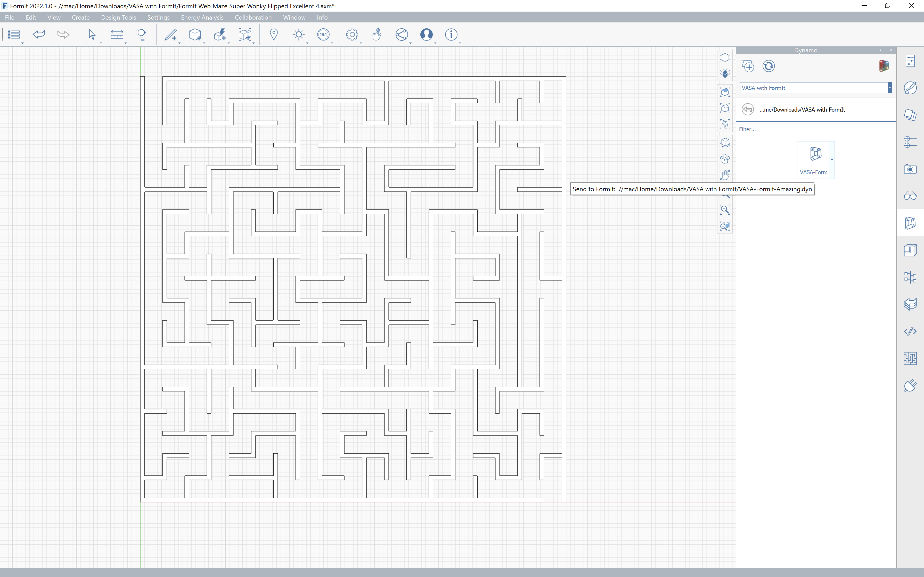Image resolution: width=924 pixels, height=577 pixels.
Task: Expand the VASA-Form script options arrow
Action: [832, 160]
